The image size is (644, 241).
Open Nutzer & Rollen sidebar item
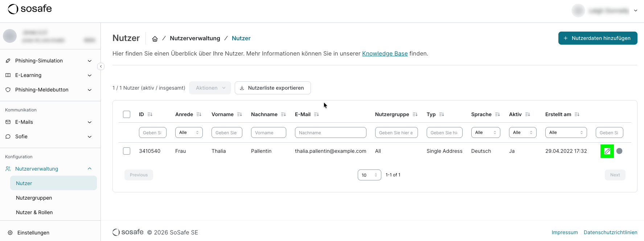34,212
